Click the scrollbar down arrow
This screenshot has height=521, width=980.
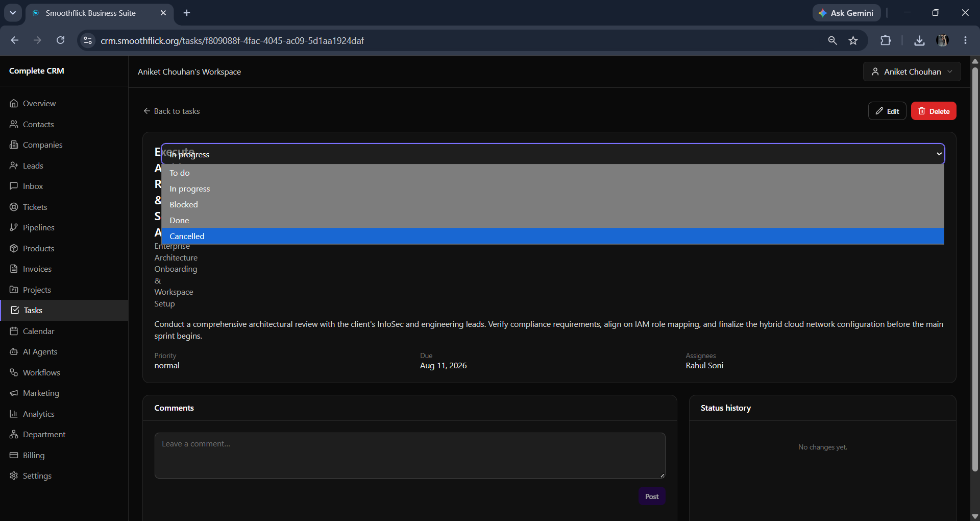pyautogui.click(x=975, y=516)
